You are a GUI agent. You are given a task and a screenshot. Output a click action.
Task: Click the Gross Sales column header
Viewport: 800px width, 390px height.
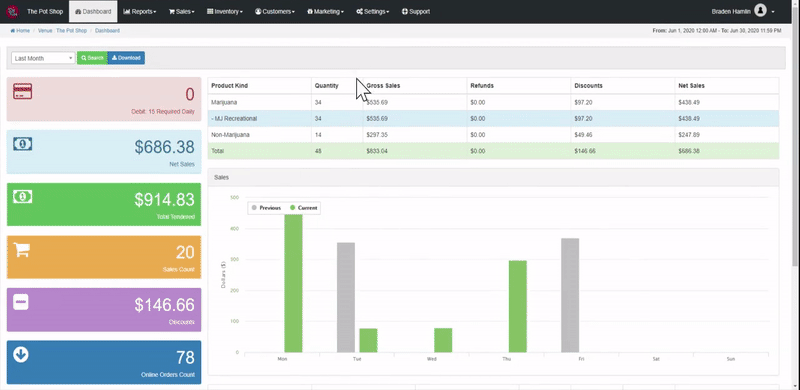pyautogui.click(x=383, y=86)
